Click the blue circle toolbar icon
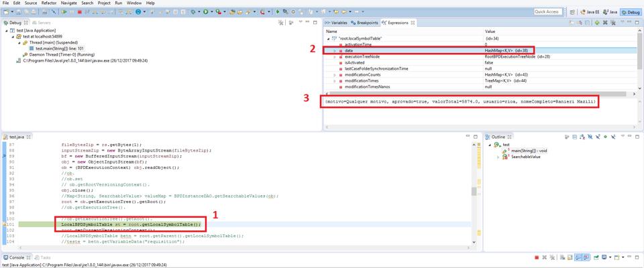Viewport: 644px width, 268px height. pyautogui.click(x=138, y=12)
